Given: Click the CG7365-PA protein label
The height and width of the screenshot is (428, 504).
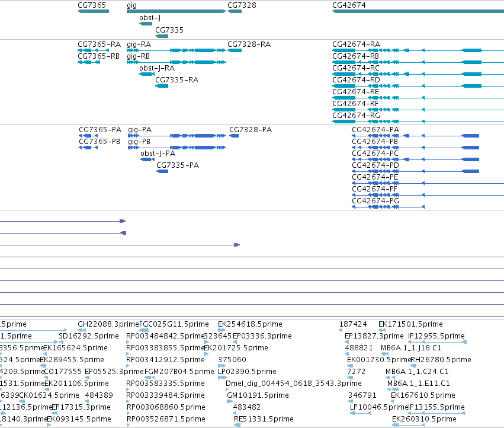Looking at the screenshot, I should point(100,130).
